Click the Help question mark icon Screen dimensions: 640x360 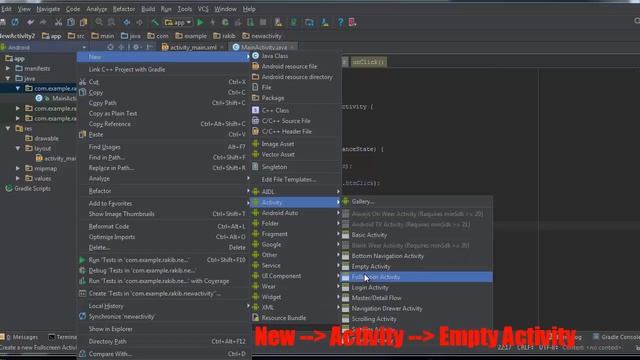340,22
